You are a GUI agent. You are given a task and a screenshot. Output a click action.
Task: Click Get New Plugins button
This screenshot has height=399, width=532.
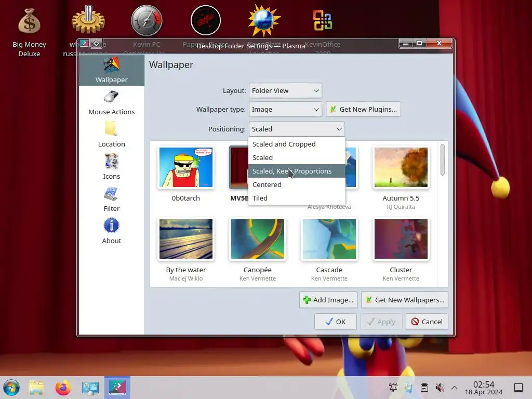pyautogui.click(x=363, y=109)
